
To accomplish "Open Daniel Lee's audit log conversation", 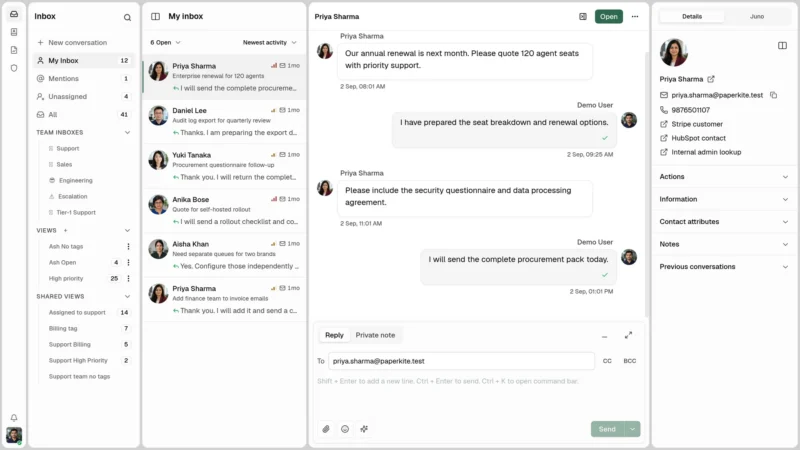I will tap(224, 121).
